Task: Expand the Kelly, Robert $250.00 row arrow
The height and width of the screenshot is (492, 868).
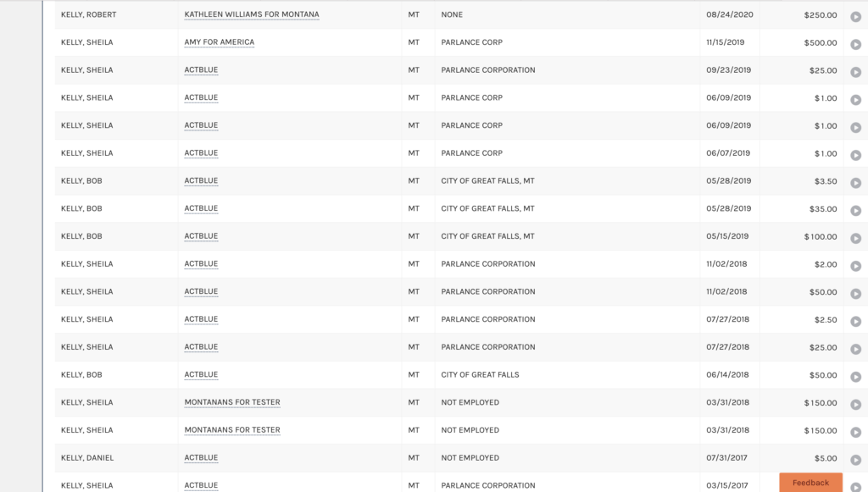Action: (x=855, y=17)
